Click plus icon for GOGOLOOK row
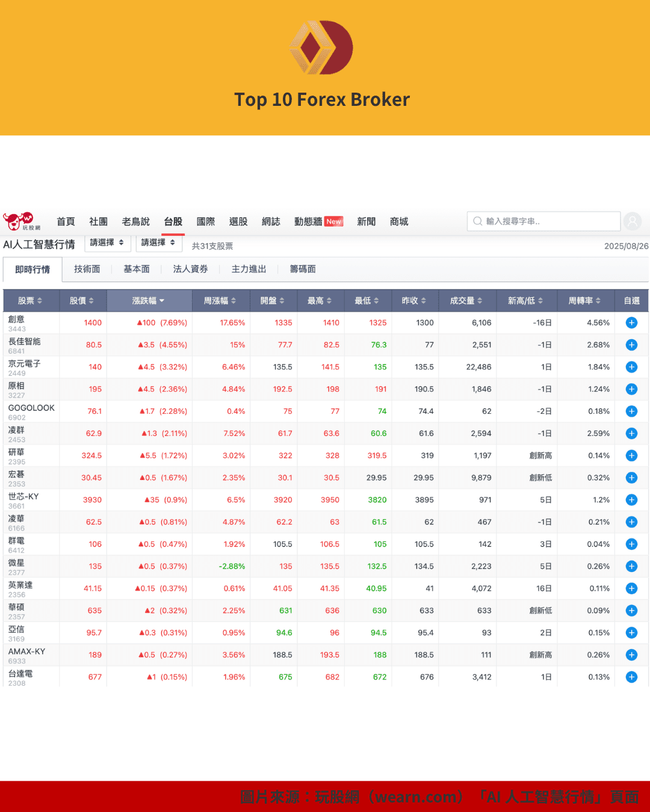This screenshot has height=812, width=650. (x=631, y=411)
